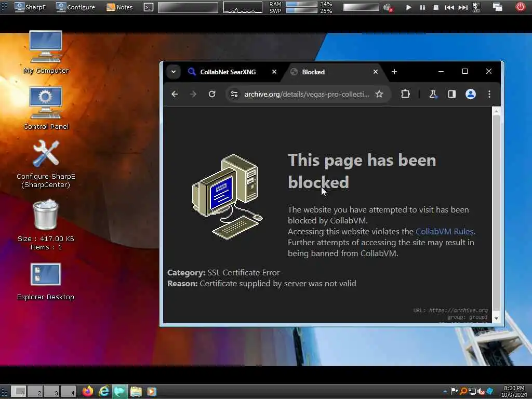Open the Recycle Bin desktop icon
Viewport: 532px width, 399px height.
46,224
